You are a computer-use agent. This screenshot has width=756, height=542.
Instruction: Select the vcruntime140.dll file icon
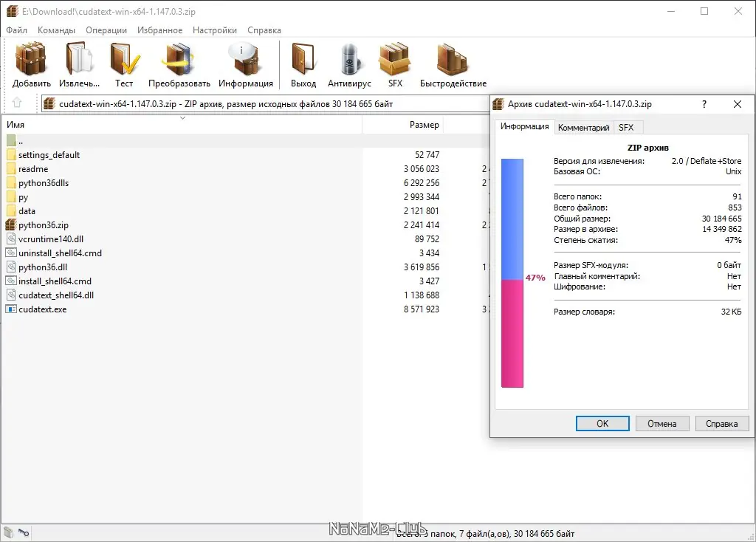(11, 239)
